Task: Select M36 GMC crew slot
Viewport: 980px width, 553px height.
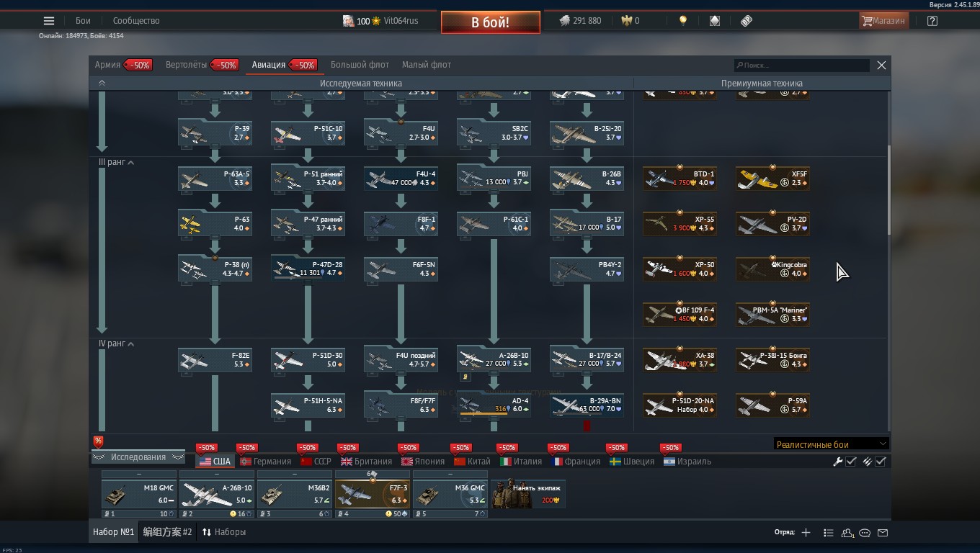Action: (450, 494)
